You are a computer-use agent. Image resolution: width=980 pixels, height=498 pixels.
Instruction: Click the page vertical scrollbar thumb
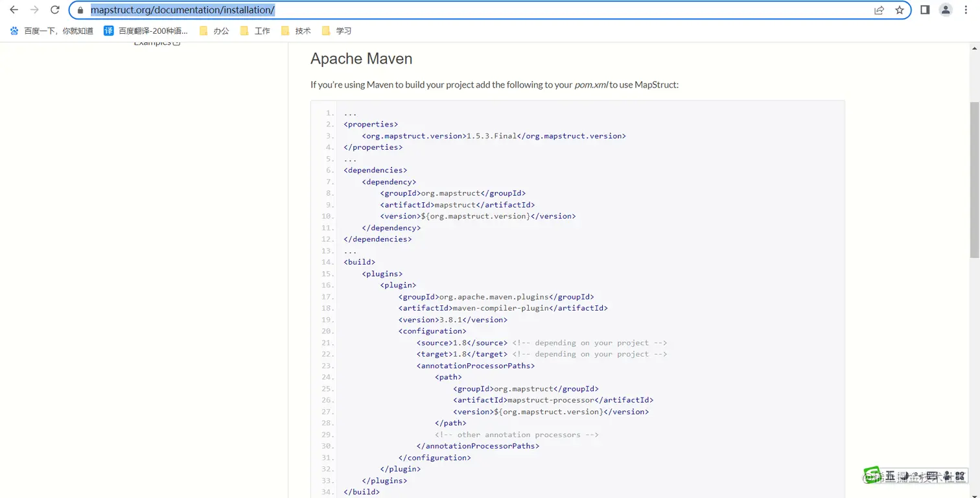coord(974,180)
